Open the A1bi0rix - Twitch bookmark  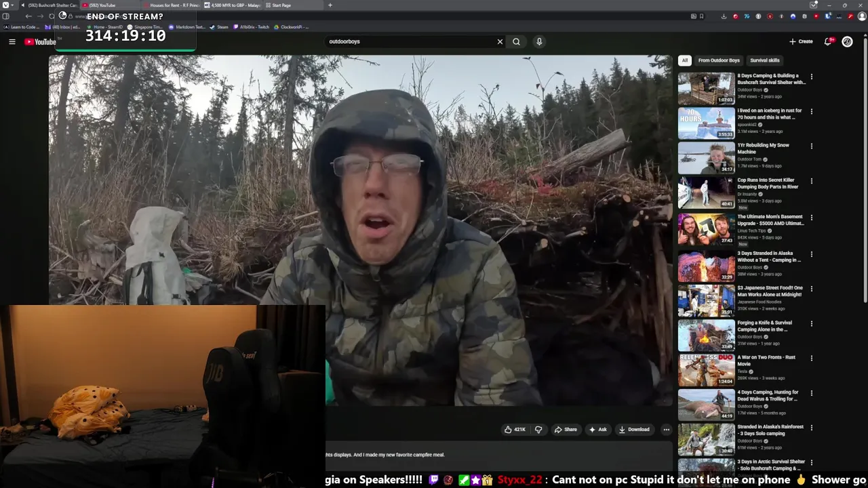coord(252,27)
